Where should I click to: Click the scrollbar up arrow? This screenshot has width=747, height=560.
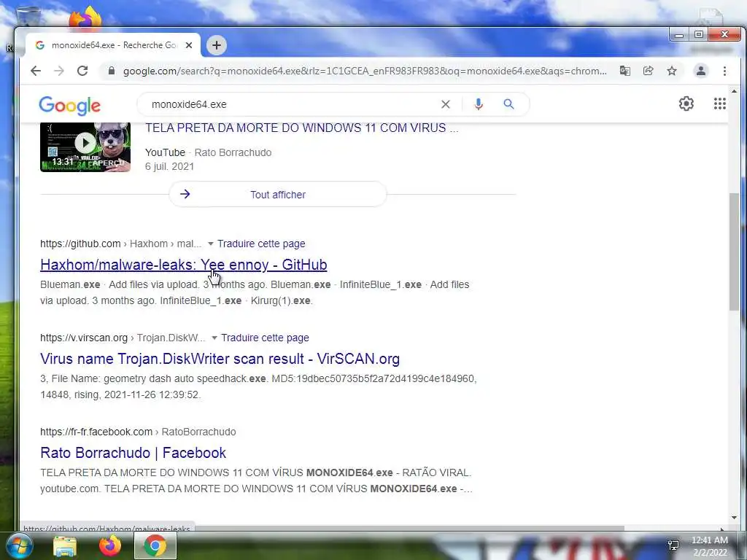[x=734, y=91]
